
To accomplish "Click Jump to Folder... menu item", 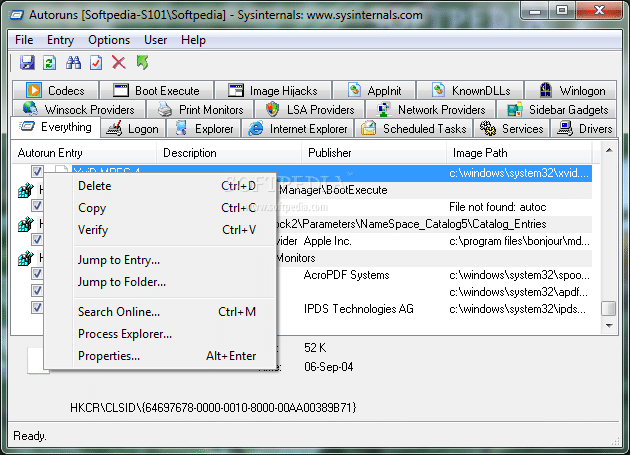I will pos(160,282).
